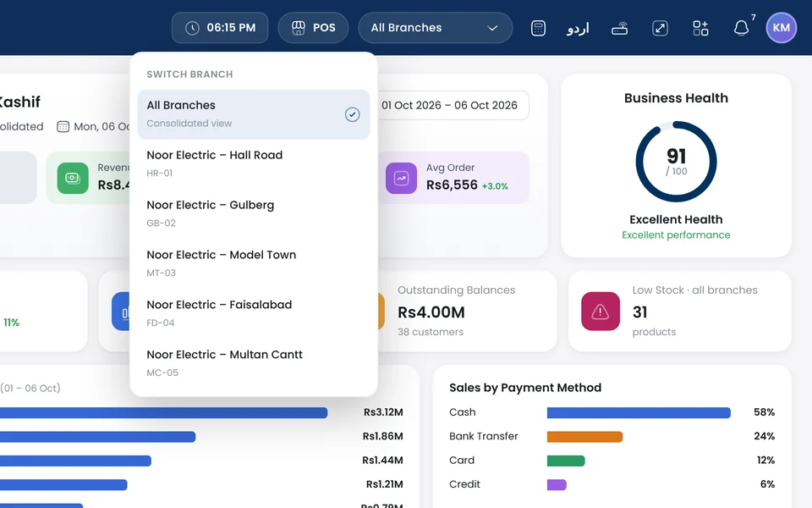Click the green Revenue cash icon
The width and height of the screenshot is (812, 508).
tap(73, 179)
